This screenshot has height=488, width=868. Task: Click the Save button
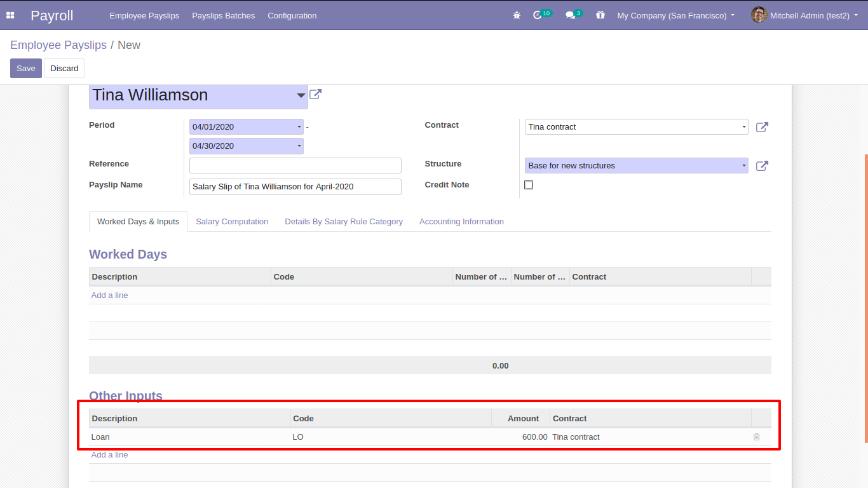pyautogui.click(x=26, y=69)
